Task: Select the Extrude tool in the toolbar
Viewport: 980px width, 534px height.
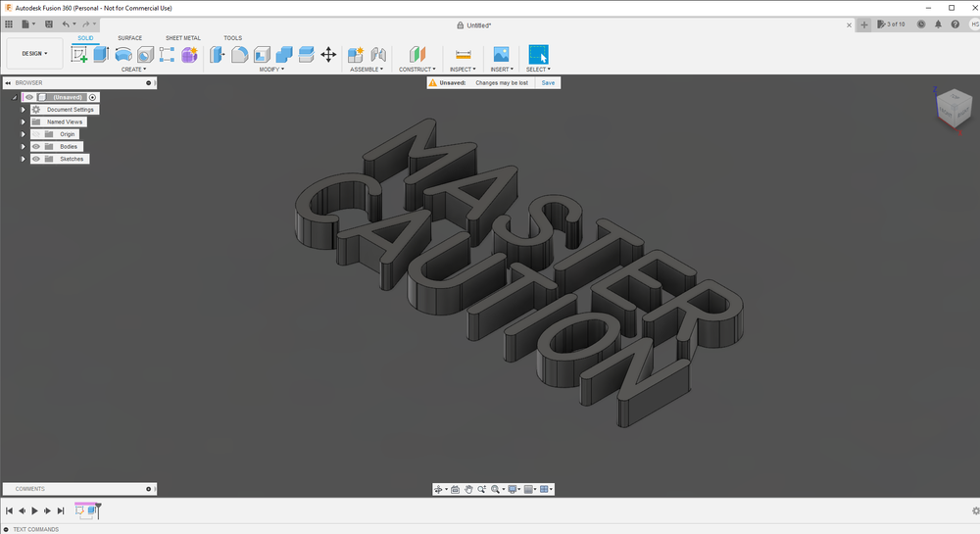Action: pyautogui.click(x=101, y=55)
